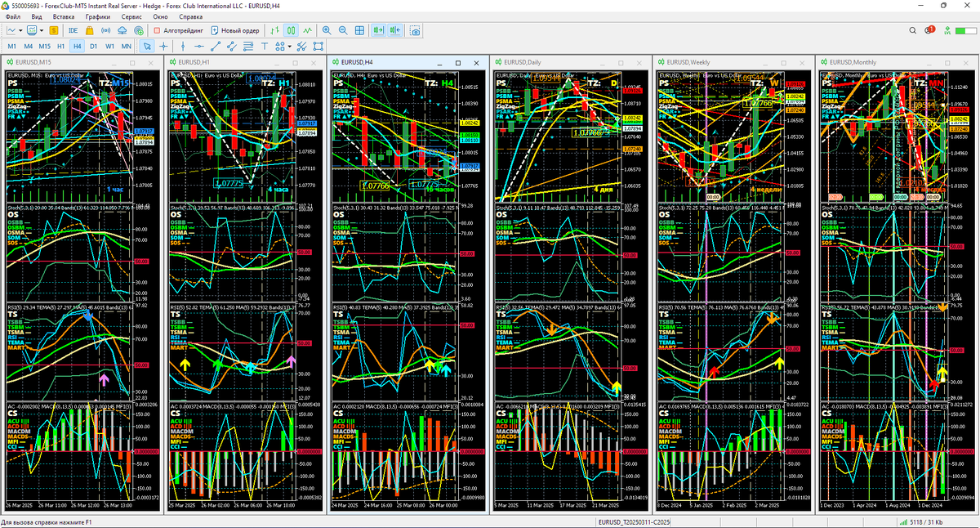The width and height of the screenshot is (980, 528).
Task: Open the Market shopping bag icon
Action: pyautogui.click(x=90, y=30)
